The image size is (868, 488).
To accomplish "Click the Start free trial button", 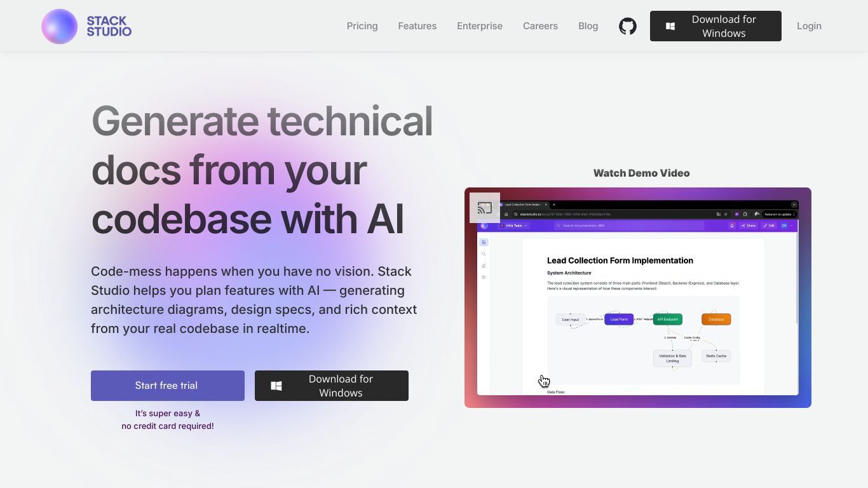I will coord(168,386).
